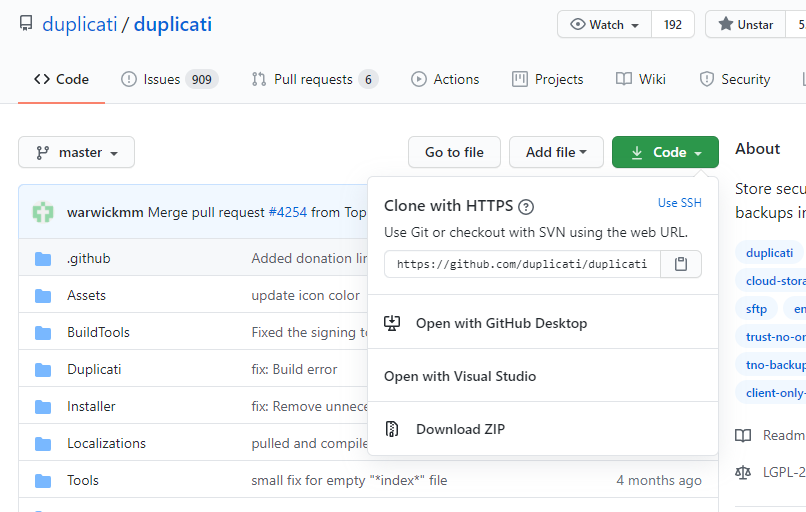Screen dimensions: 806x512
Task: Click the Readme book icon in About
Action: click(743, 435)
